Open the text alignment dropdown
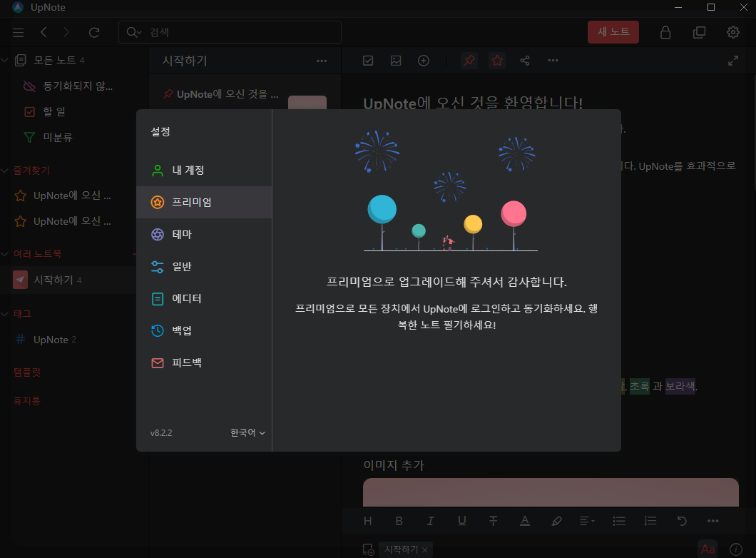Viewport: 756px width, 558px height. click(587, 521)
